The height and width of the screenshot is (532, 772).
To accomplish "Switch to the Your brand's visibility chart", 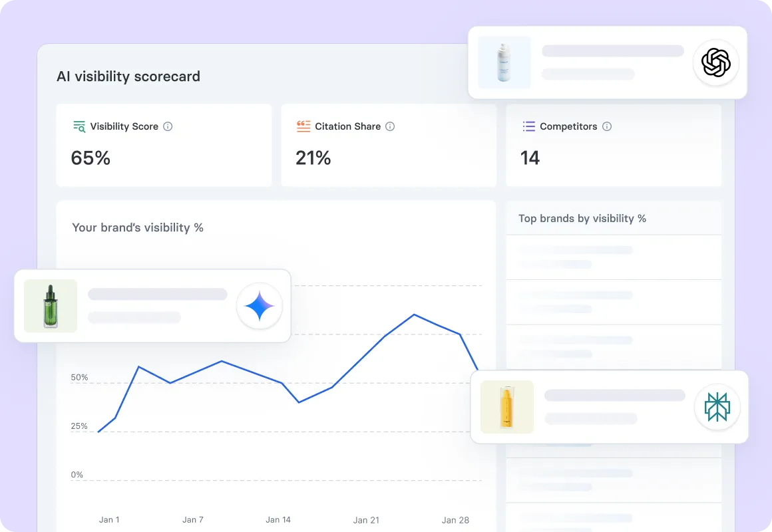I will 139,227.
